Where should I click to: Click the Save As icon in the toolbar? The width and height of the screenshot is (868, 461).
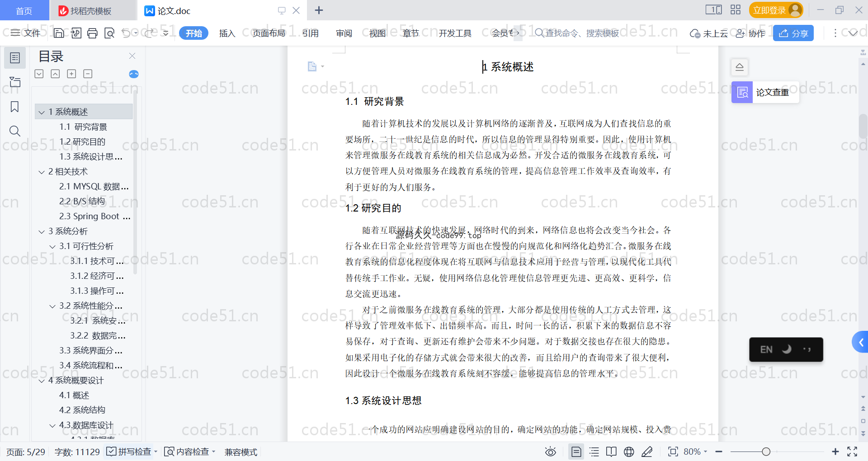(x=76, y=33)
